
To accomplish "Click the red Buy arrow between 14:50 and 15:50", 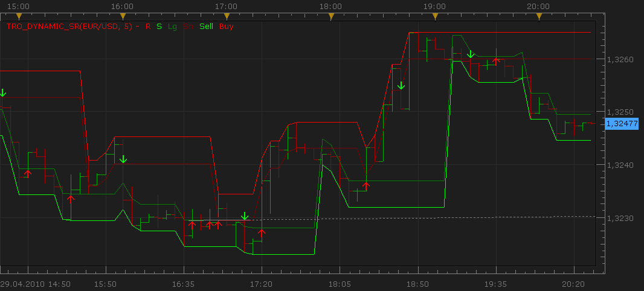I will pyautogui.click(x=71, y=199).
